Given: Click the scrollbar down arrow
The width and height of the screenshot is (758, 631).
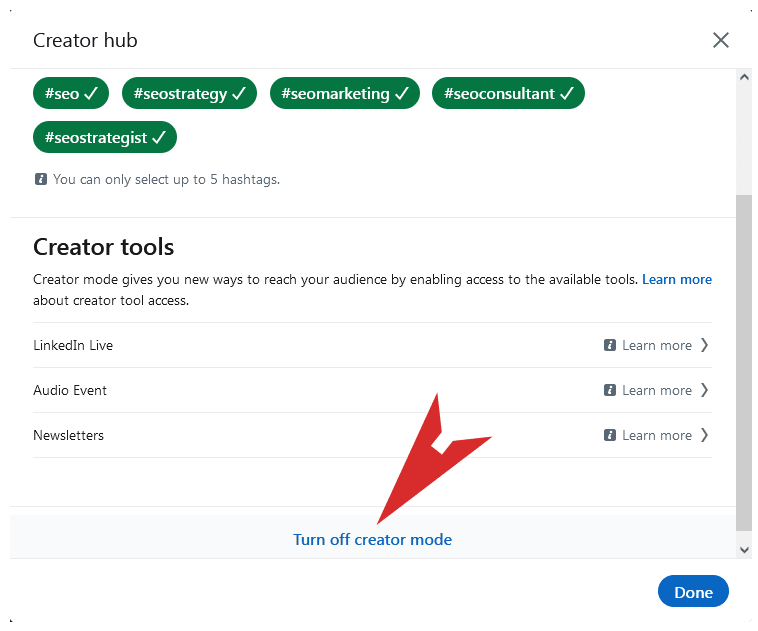Looking at the screenshot, I should click(x=744, y=550).
